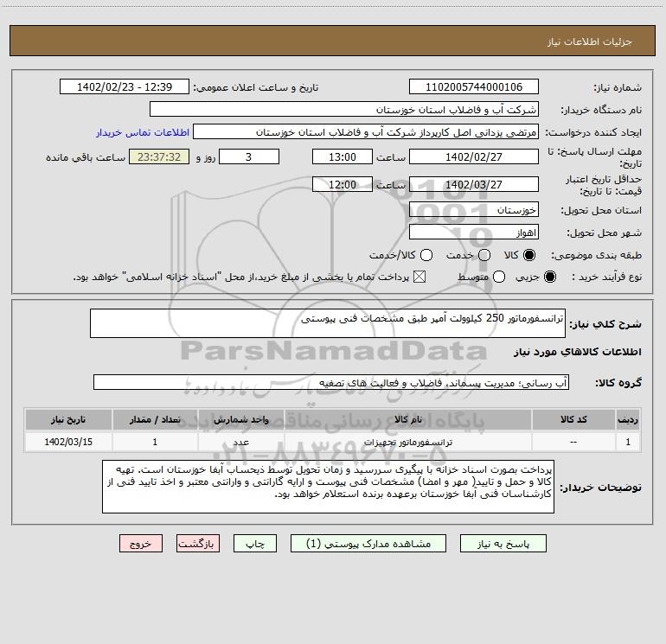Click the خروج exit button
The image size is (666, 644).
tap(141, 544)
